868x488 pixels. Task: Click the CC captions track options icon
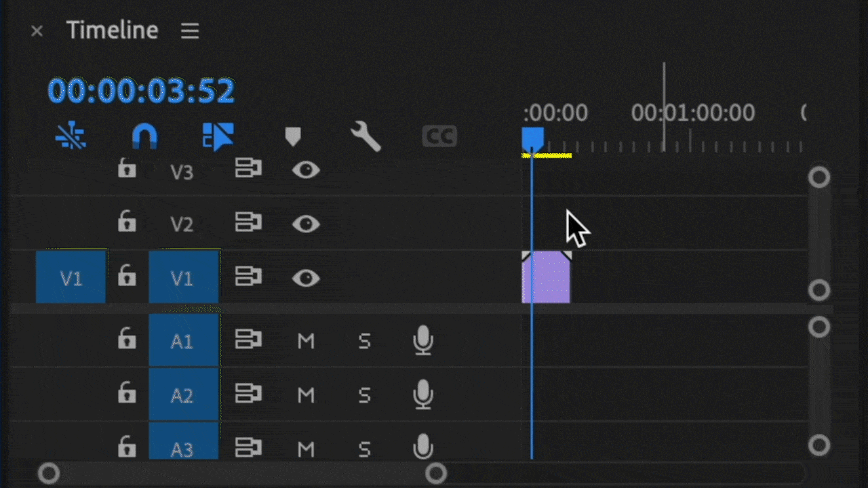(439, 137)
